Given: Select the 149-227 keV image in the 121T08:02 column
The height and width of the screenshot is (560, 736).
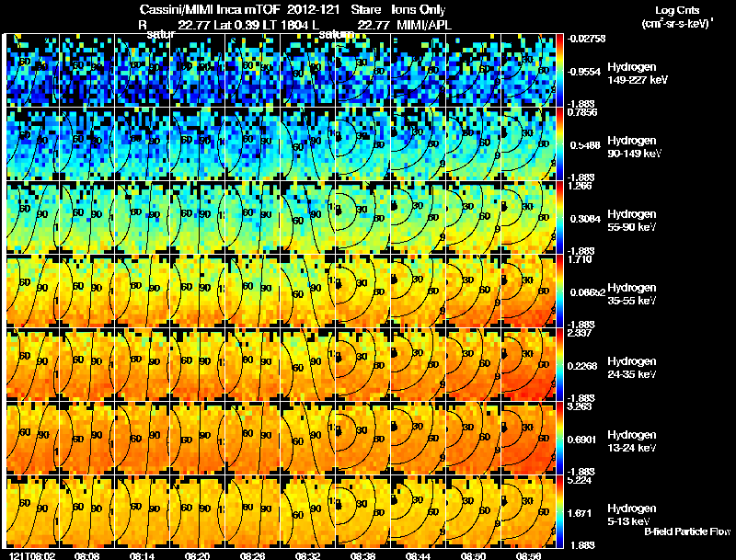Looking at the screenshot, I should point(33,71).
